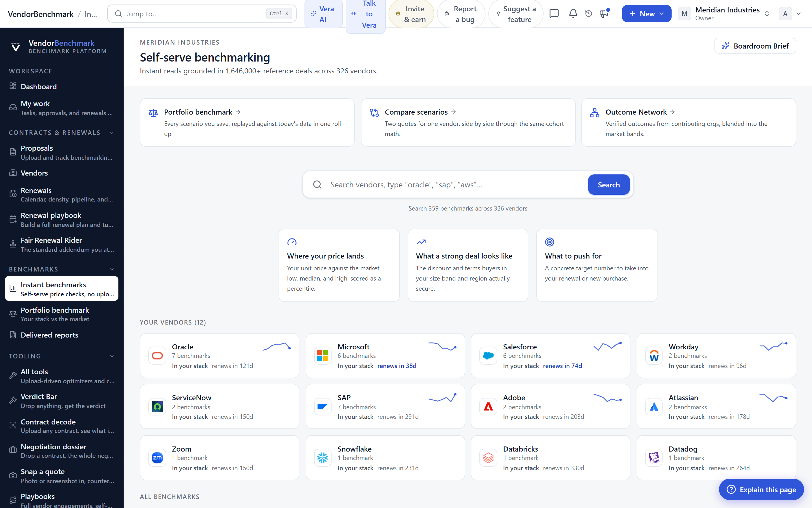812x508 pixels.
Task: Open the chat messages icon
Action: 554,14
